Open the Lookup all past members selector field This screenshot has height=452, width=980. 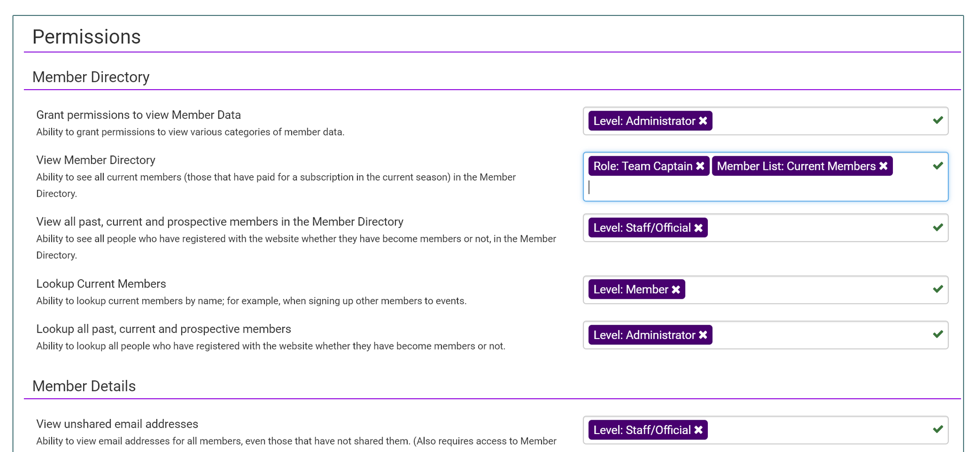click(816, 335)
